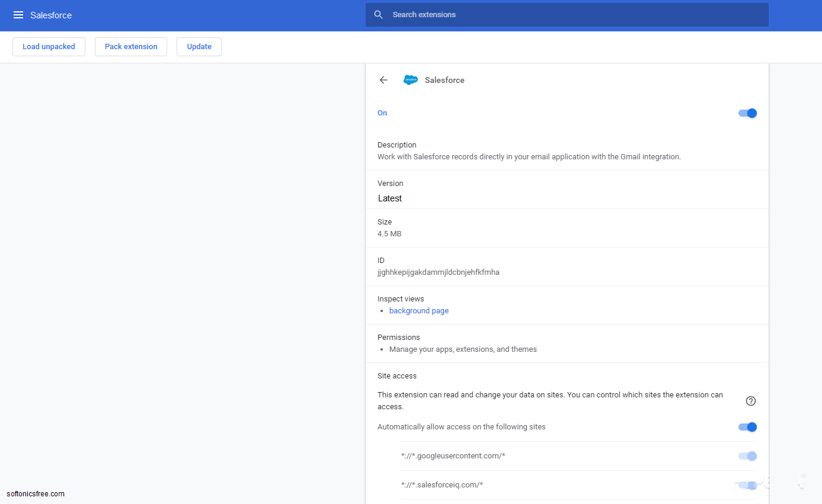Screen dimensions: 822x504
Task: Click the *.salesforceiq.com URL text
Action: pos(442,485)
